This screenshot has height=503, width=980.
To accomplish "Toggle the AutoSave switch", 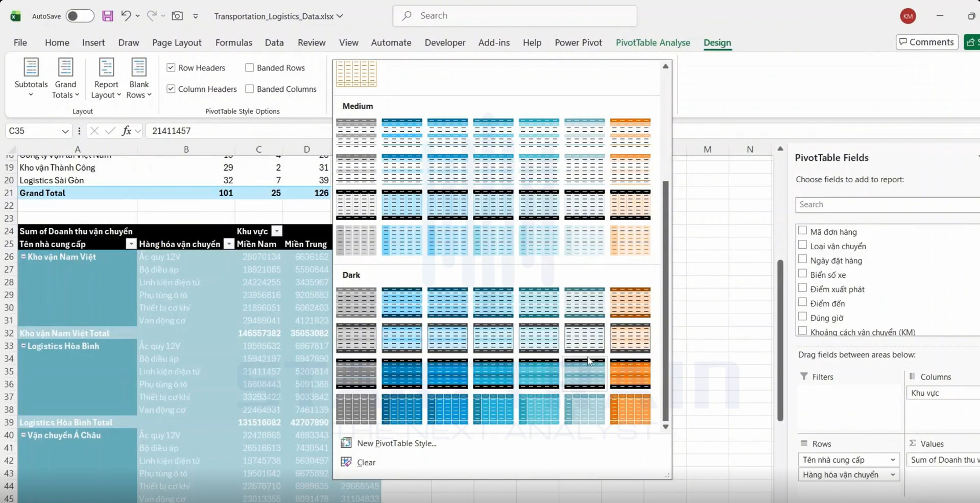I will coord(80,16).
